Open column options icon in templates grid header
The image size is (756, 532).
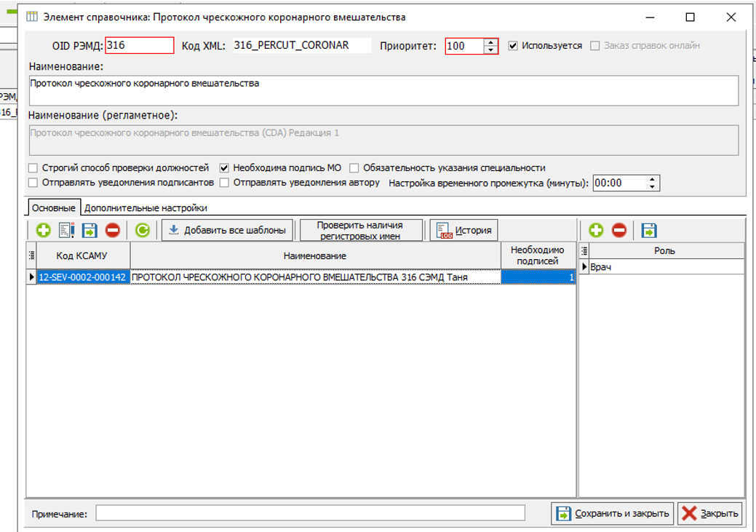point(31,255)
